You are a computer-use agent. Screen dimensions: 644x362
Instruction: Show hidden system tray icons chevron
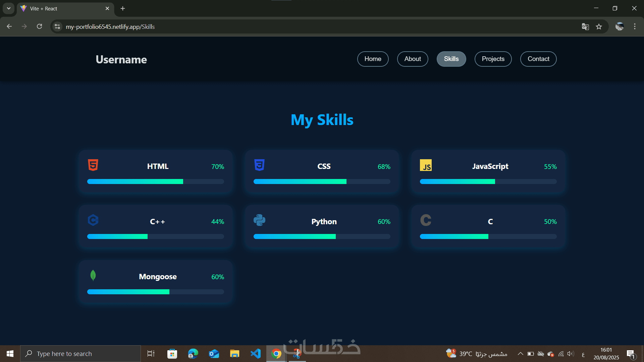click(520, 354)
